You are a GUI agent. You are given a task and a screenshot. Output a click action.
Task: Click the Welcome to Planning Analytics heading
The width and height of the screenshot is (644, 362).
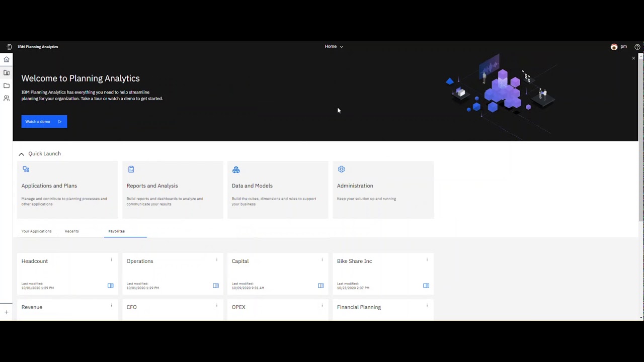[x=80, y=78]
